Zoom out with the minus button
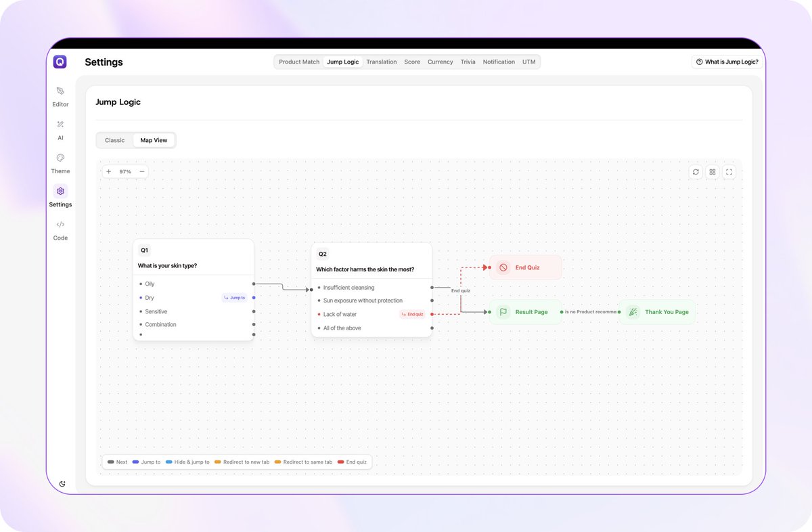The image size is (812, 532). 142,171
